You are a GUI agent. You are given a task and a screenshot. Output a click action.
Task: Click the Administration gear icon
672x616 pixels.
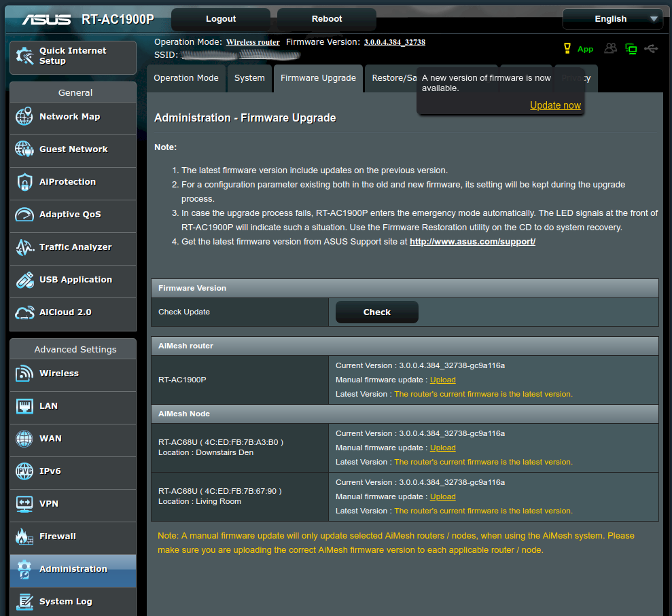pyautogui.click(x=24, y=569)
